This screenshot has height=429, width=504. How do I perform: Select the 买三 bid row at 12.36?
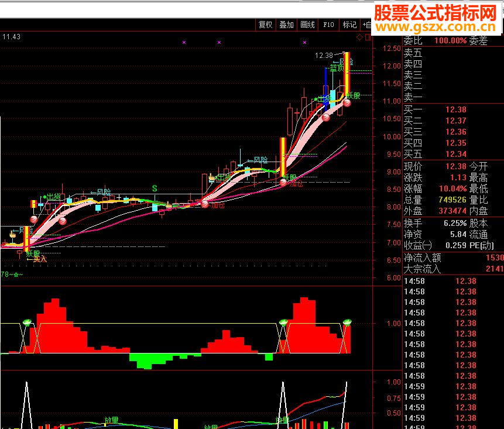[x=454, y=132]
